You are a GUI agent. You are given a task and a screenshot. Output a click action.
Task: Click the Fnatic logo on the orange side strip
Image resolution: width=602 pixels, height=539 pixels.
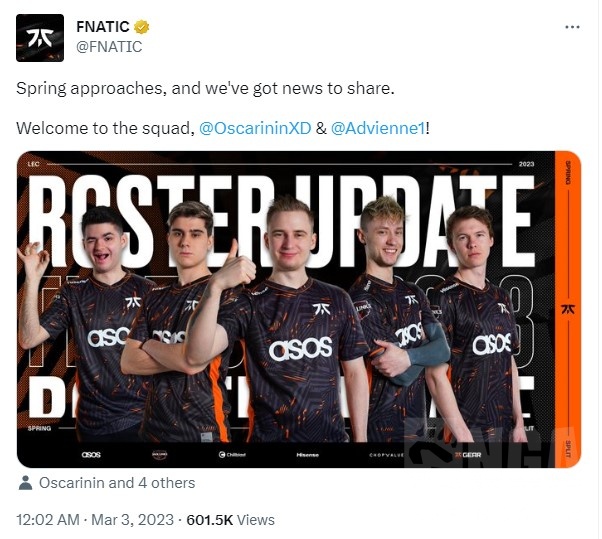coord(568,309)
